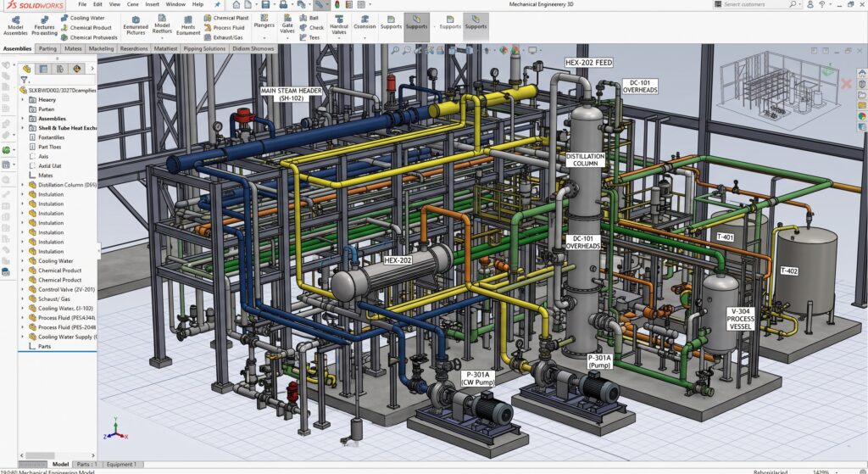Click the Model Assembles toolbar icon

tap(15, 25)
